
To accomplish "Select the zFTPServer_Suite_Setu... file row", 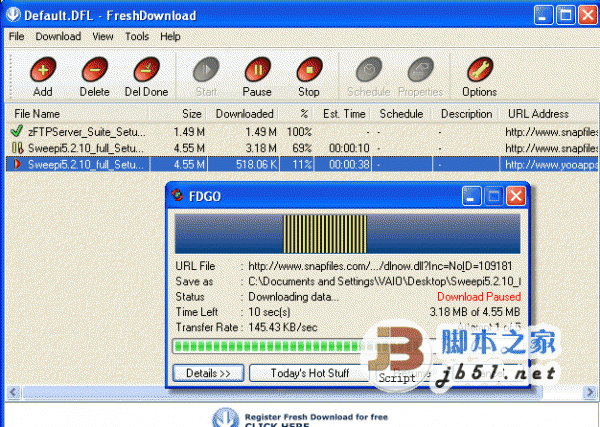I will [302, 132].
